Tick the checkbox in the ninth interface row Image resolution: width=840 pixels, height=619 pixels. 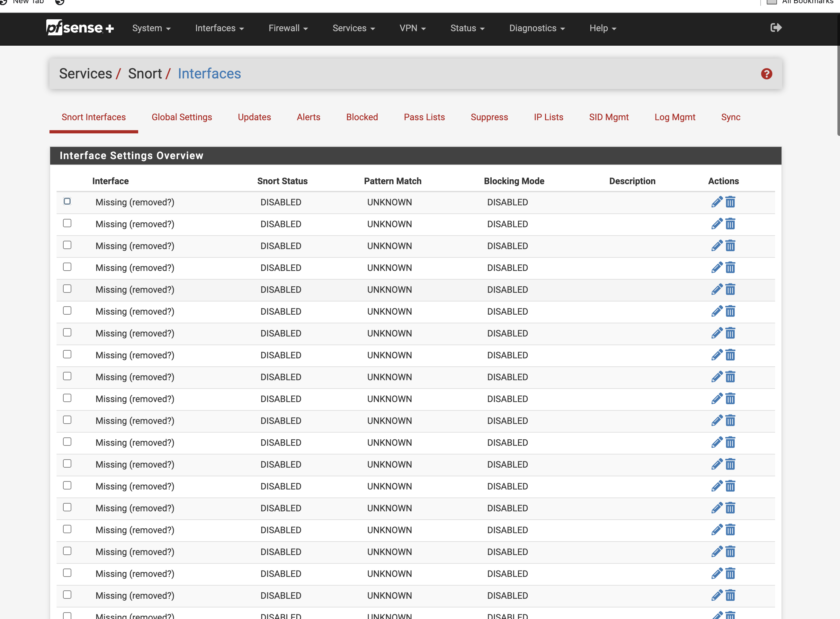(x=67, y=376)
